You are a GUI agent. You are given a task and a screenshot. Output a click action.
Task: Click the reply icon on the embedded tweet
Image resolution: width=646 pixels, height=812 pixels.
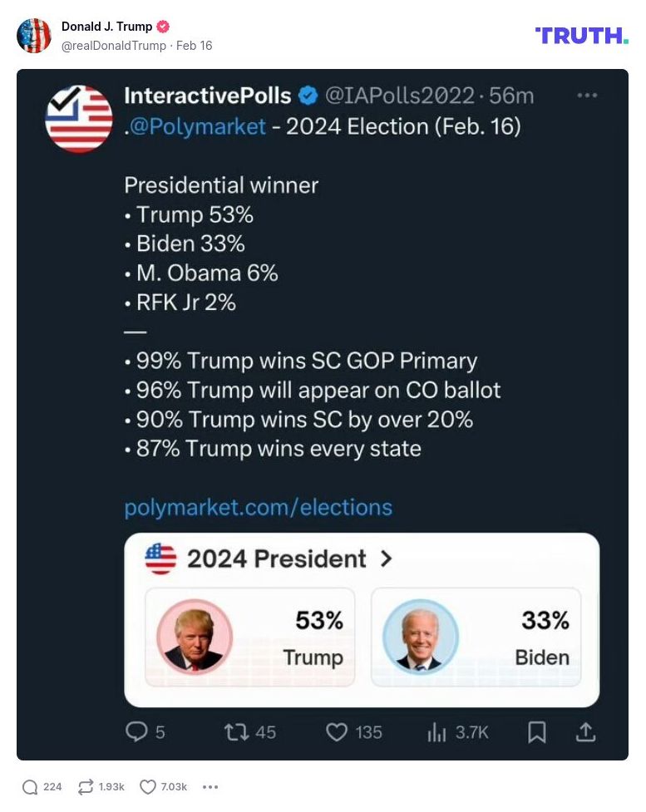coord(136,732)
